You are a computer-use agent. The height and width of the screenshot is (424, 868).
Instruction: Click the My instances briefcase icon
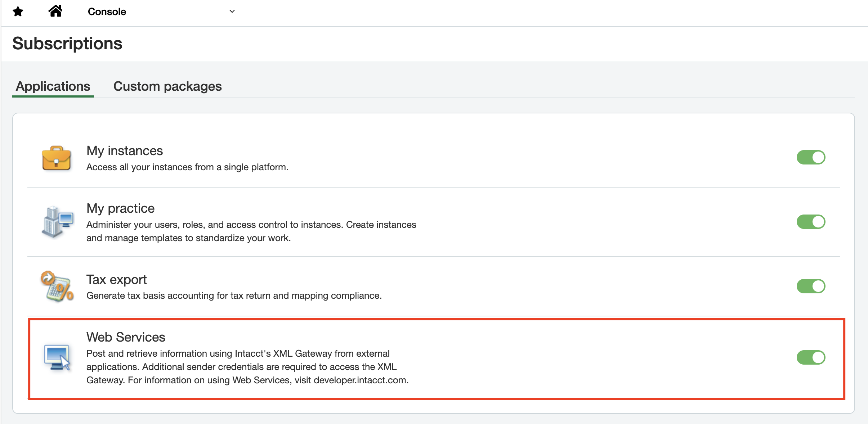click(x=56, y=158)
